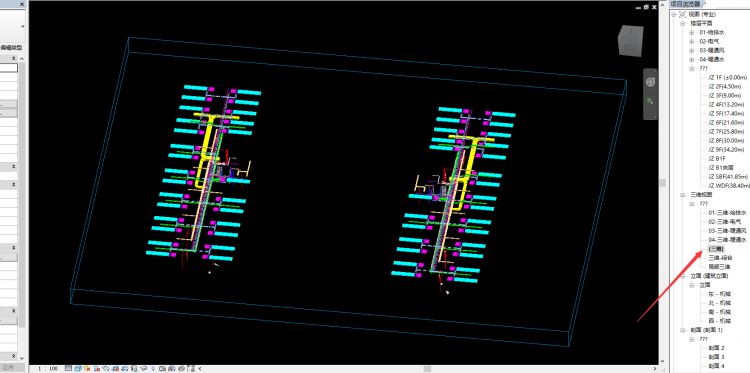Screen dimensions: 750x373
Task: Open floor plan JZ SBF(41.85m)
Action: 728,177
